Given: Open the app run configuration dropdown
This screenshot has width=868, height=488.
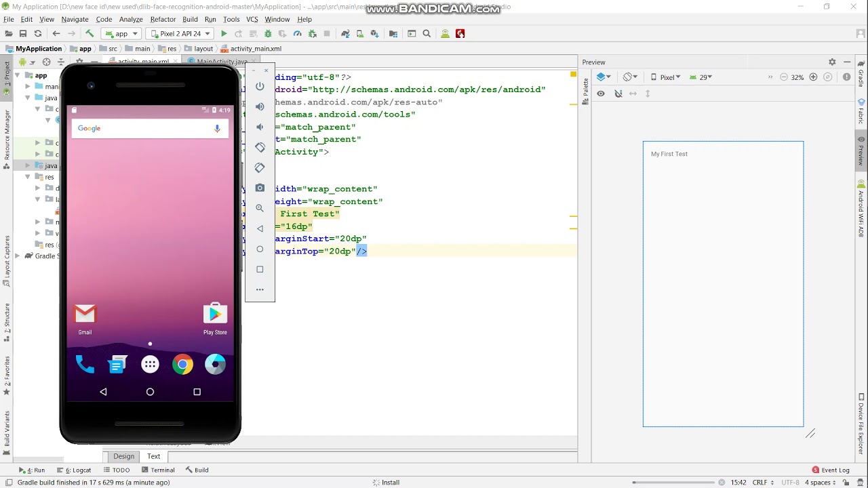Looking at the screenshot, I should click(121, 33).
